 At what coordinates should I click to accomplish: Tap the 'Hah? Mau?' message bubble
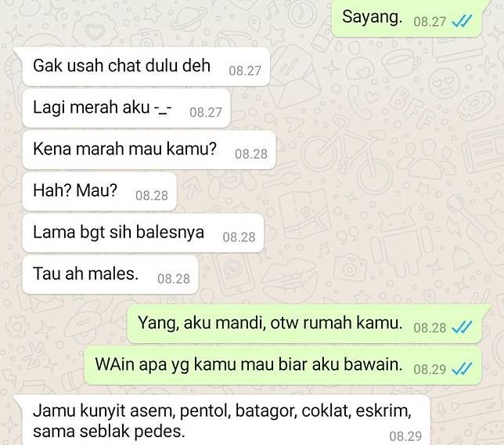point(99,191)
